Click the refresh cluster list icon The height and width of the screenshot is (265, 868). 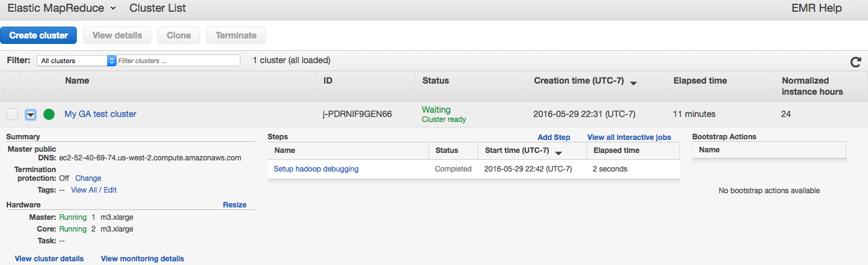pyautogui.click(x=856, y=62)
